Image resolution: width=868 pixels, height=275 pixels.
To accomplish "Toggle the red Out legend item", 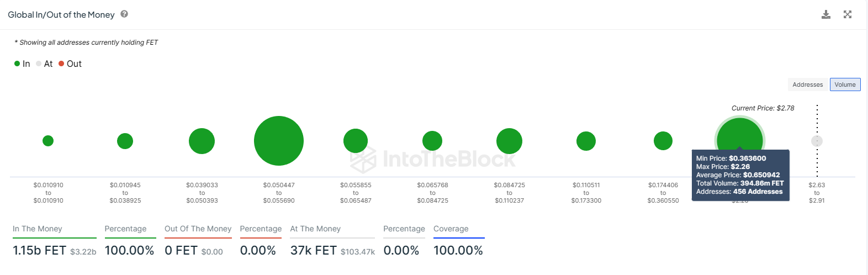I will tap(70, 64).
